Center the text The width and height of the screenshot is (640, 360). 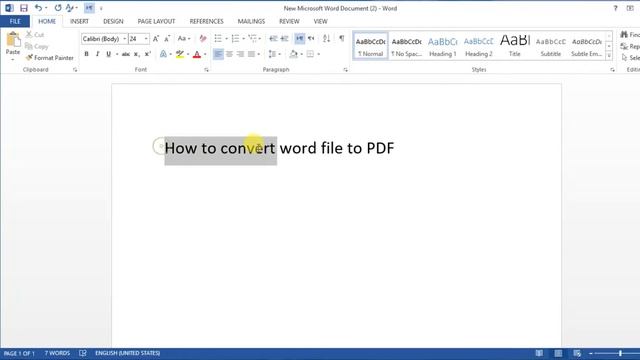tap(229, 54)
